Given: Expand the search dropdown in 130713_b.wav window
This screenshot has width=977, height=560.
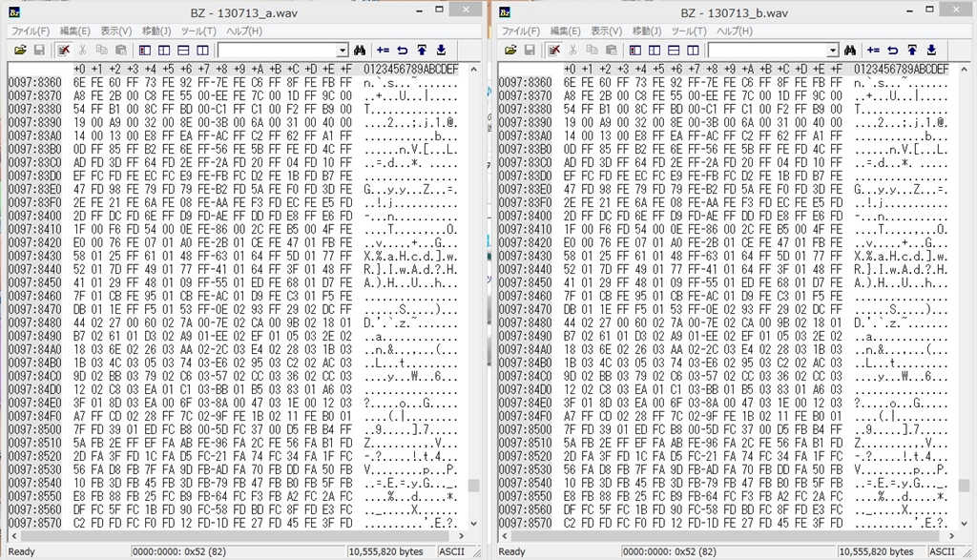Looking at the screenshot, I should [832, 50].
